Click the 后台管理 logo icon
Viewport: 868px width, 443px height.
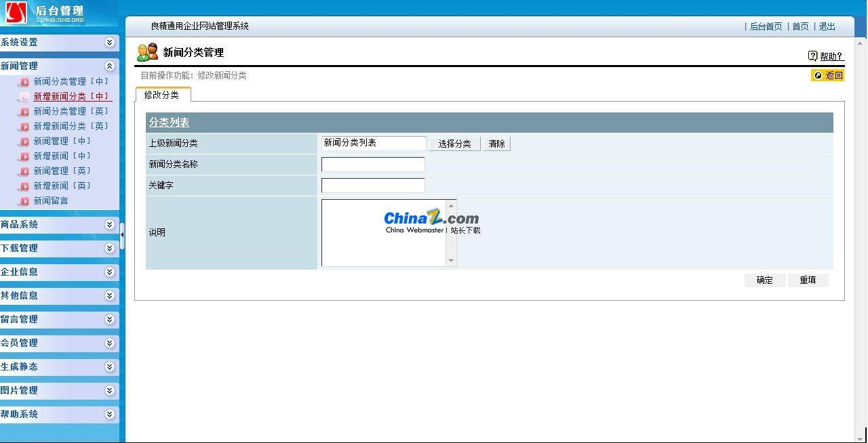pos(16,12)
